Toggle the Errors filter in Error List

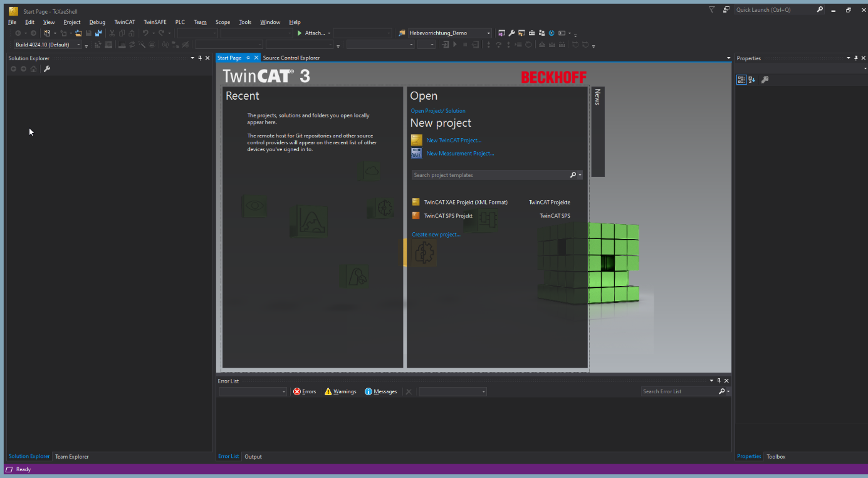[x=305, y=391]
